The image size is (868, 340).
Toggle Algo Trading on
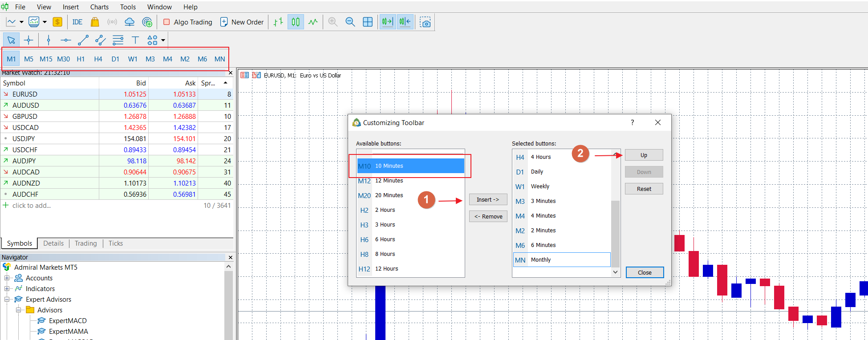click(x=188, y=22)
